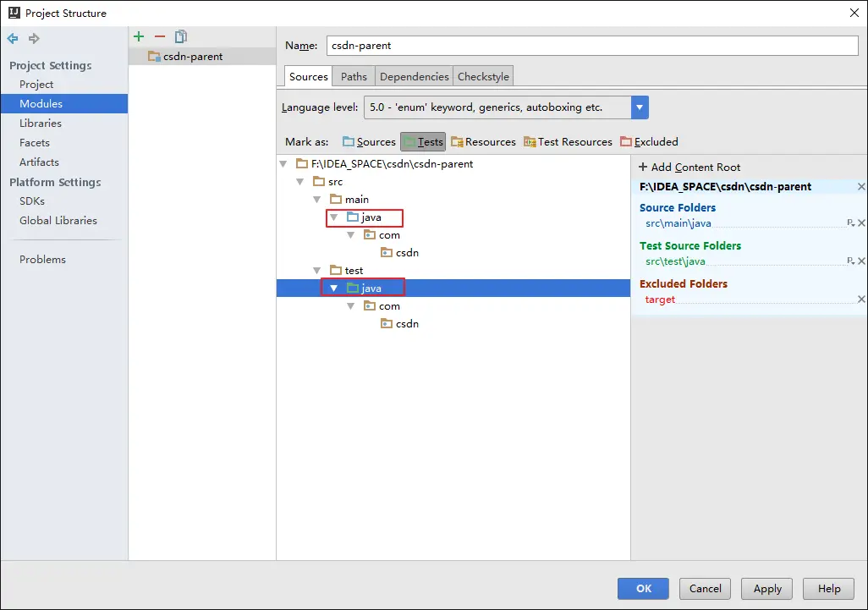The width and height of the screenshot is (868, 610).
Task: Open the Facets section
Action: tap(35, 142)
